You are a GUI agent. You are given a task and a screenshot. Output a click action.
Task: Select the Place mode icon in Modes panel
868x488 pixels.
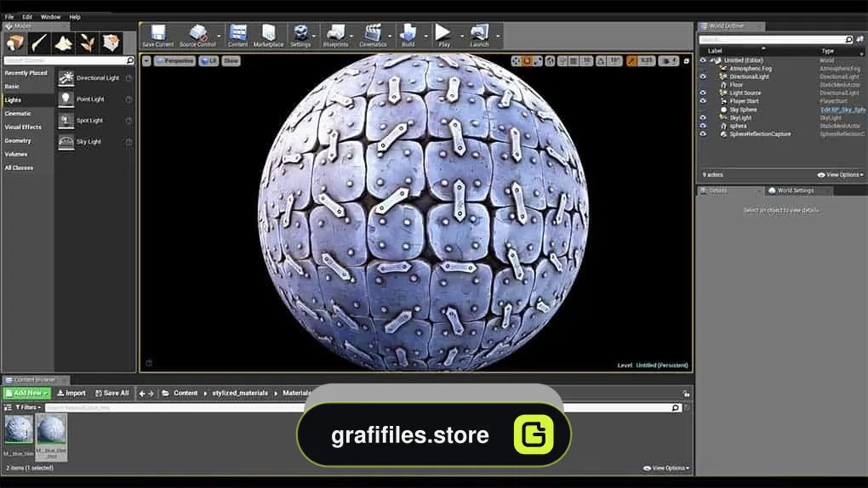[x=15, y=43]
